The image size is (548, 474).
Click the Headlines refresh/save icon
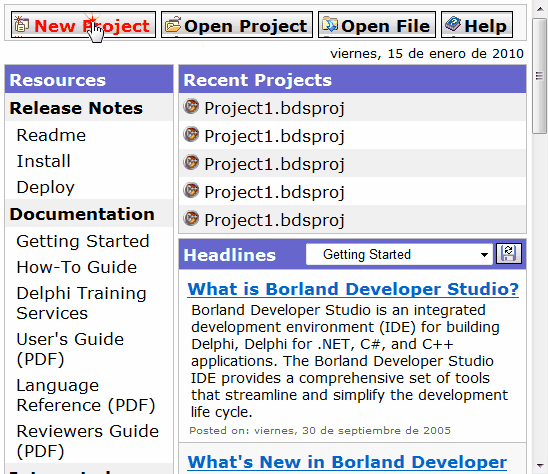509,253
